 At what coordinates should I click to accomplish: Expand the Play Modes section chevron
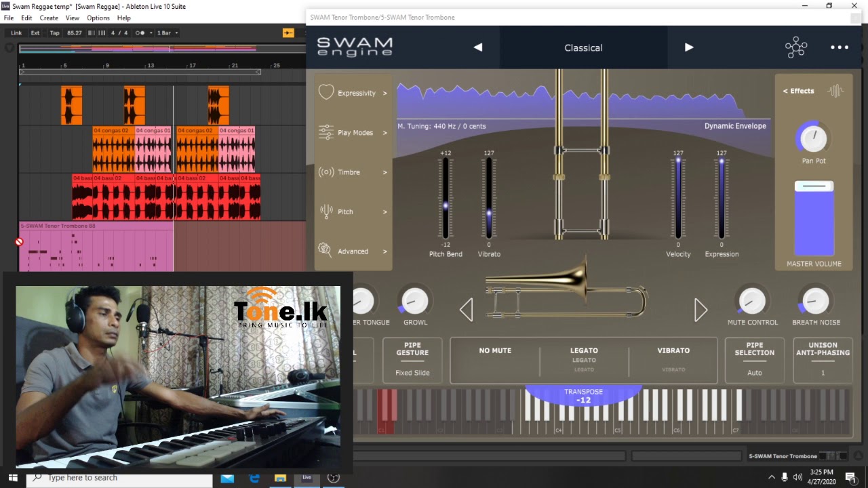click(384, 133)
